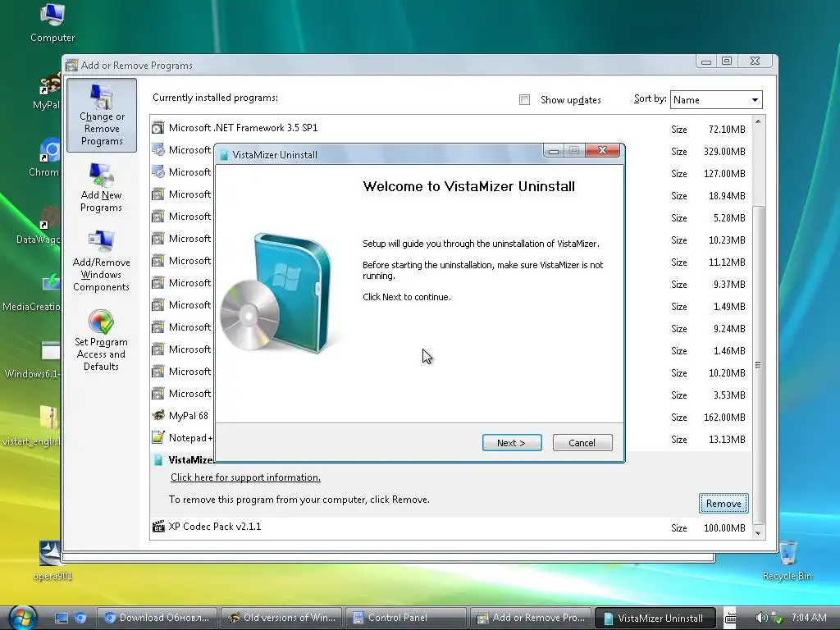The height and width of the screenshot is (630, 840).
Task: Click Show Desktop quick launch icon
Action: (62, 618)
